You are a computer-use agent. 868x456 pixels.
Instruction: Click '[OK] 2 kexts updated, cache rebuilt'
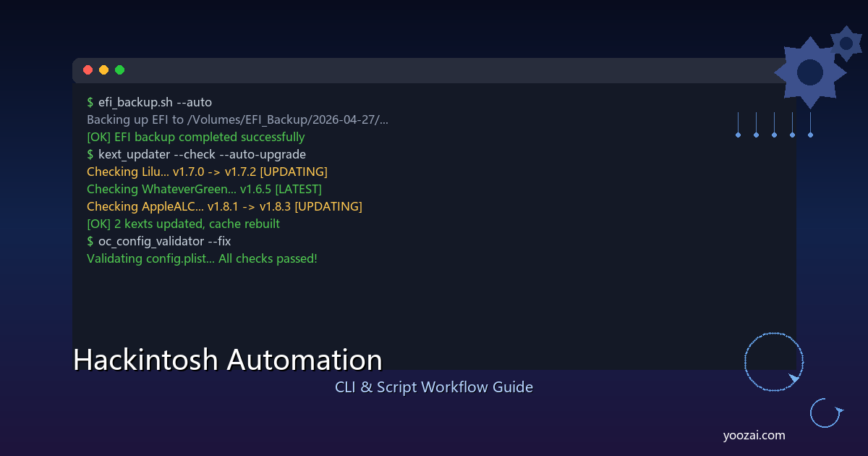tap(183, 224)
